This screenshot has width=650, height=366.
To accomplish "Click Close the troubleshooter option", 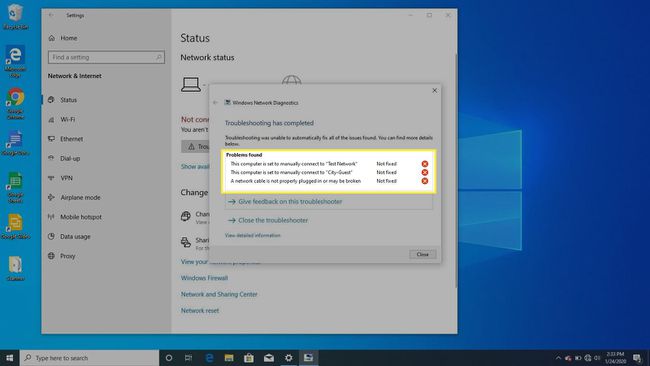I will [x=273, y=220].
